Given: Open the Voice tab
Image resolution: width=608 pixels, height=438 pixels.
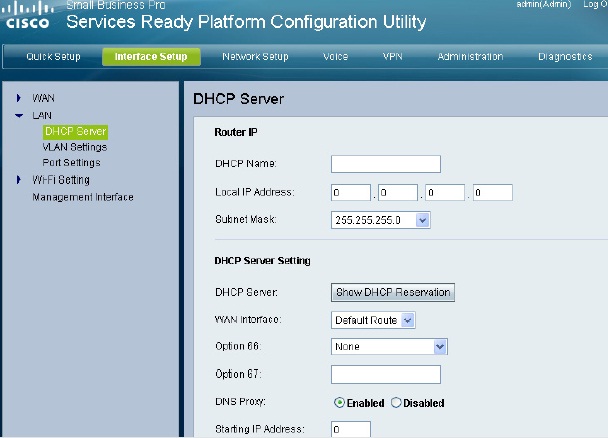Looking at the screenshot, I should 335,57.
